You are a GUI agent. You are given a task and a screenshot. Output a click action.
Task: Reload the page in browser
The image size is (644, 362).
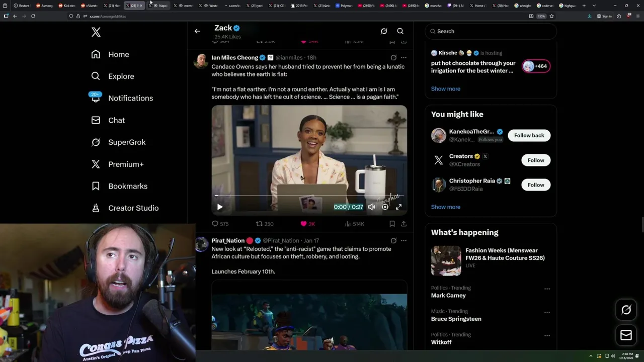coord(33,16)
